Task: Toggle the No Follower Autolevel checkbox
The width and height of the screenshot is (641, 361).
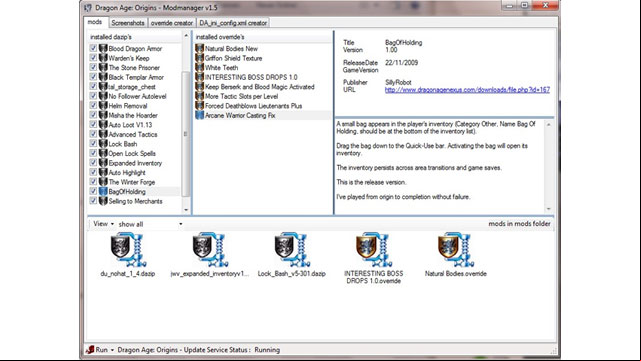Action: pyautogui.click(x=93, y=96)
